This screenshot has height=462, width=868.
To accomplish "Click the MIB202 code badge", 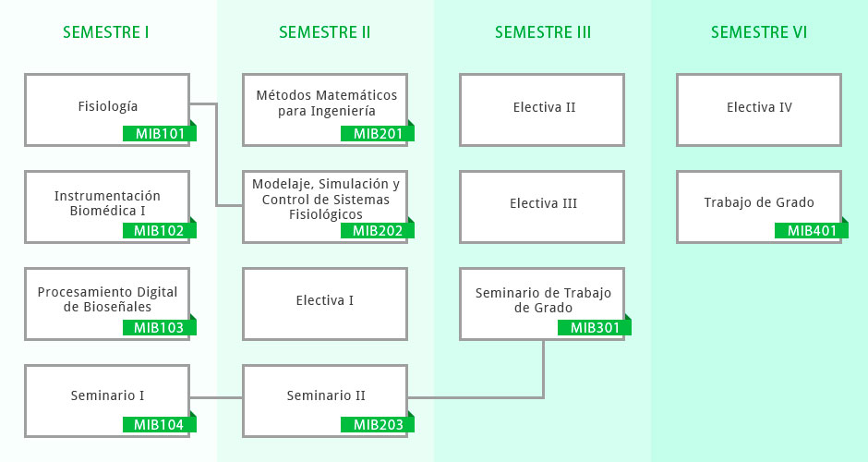I will tap(378, 230).
